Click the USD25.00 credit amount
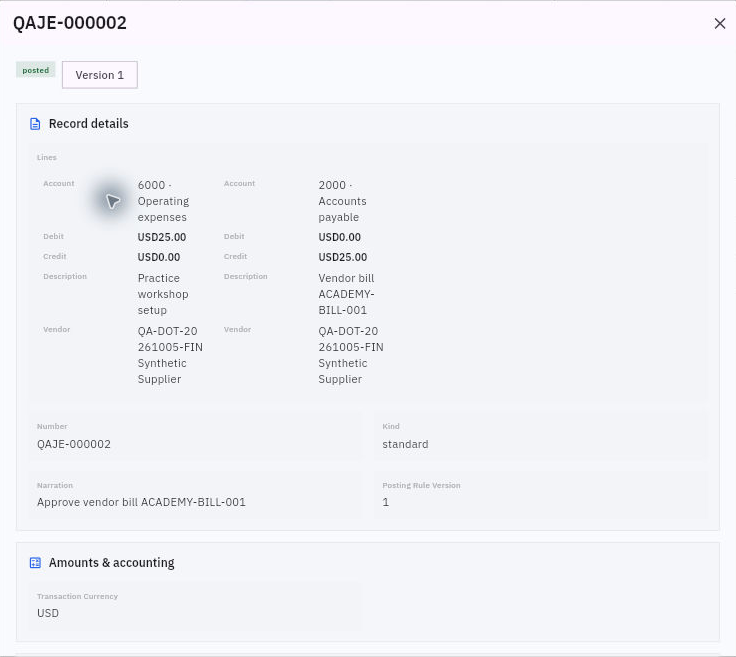The image size is (736, 657). point(343,257)
